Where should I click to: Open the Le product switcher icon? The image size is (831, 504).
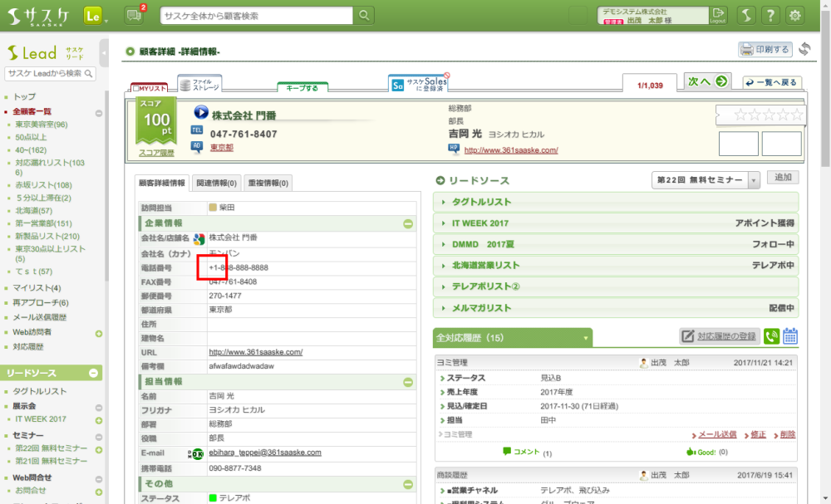[x=93, y=16]
